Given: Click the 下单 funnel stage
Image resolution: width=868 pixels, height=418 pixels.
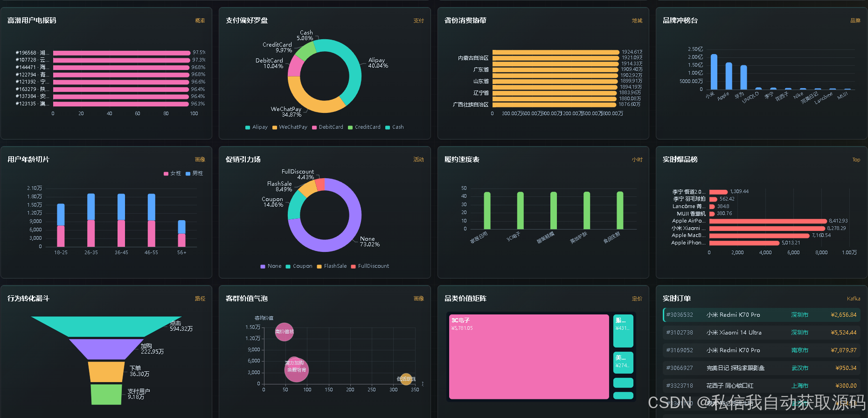Looking at the screenshot, I should pos(106,372).
